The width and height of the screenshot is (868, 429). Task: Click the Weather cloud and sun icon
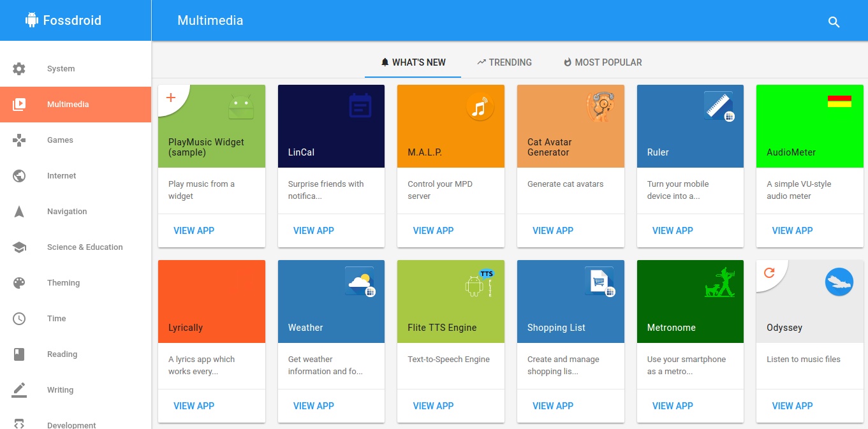[x=360, y=282]
